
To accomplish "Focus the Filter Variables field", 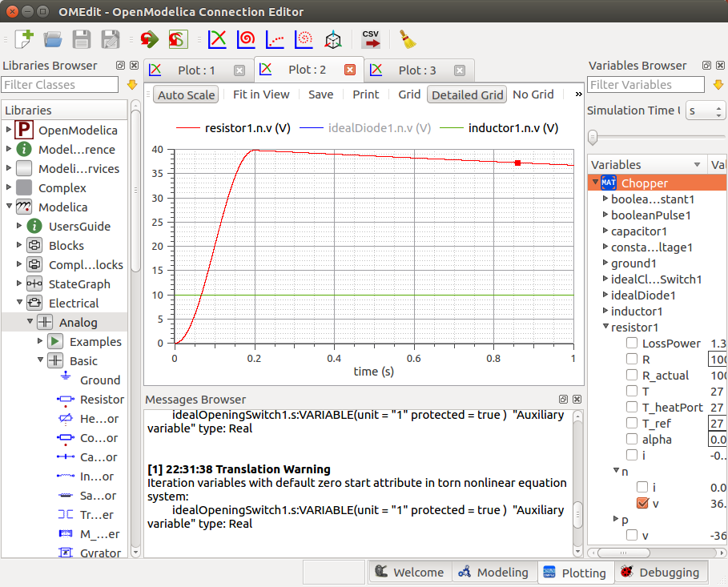I will click(646, 85).
